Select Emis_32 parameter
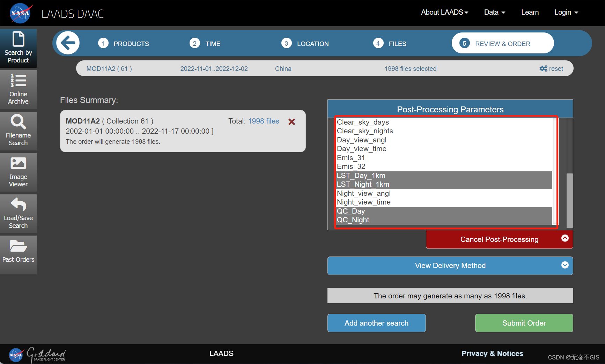This screenshot has width=605, height=364. (444, 166)
